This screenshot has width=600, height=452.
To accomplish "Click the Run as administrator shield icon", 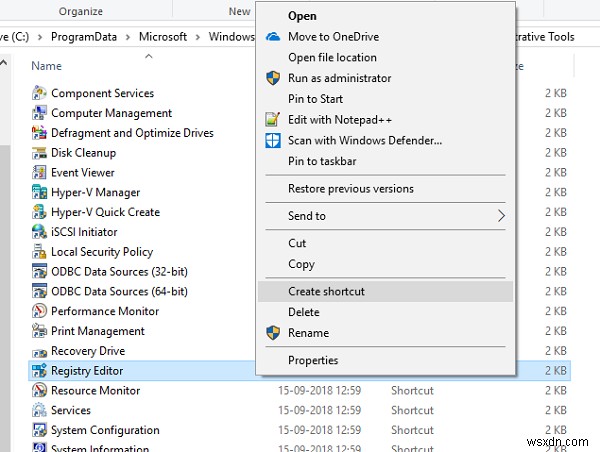I will [x=273, y=78].
